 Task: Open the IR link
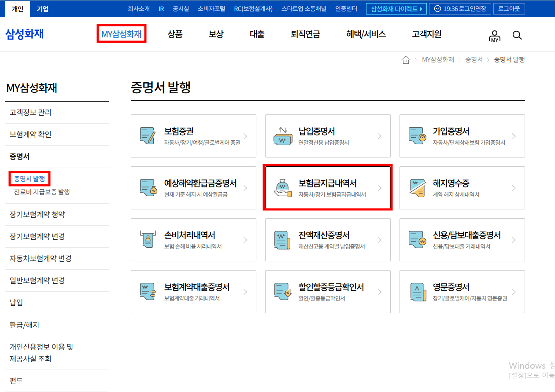tap(161, 9)
